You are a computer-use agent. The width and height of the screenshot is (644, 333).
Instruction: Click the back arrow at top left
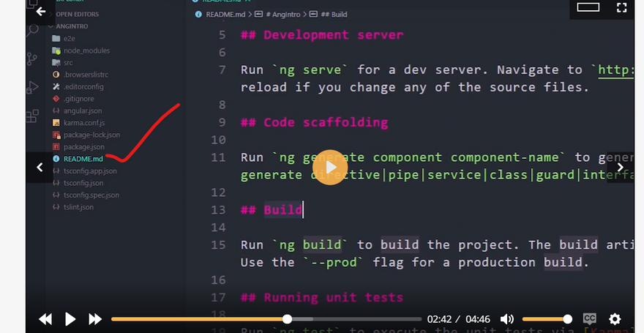[x=40, y=11]
